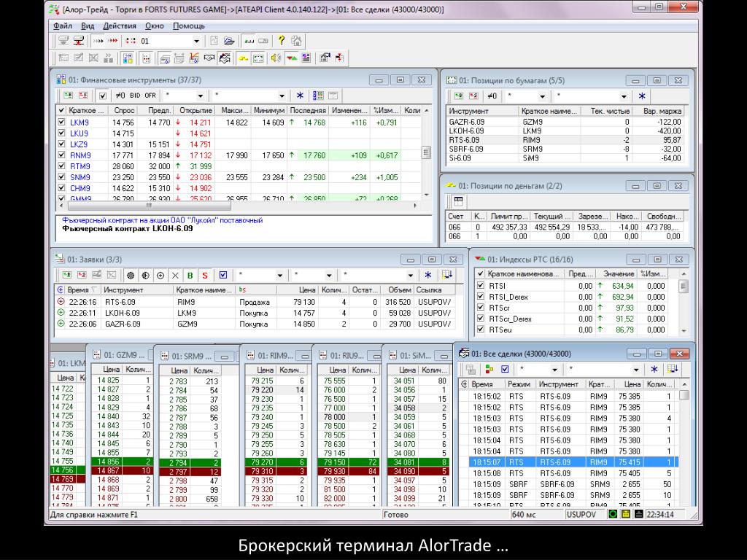
Task: Click the Последняя column header in instruments table
Action: [x=307, y=110]
